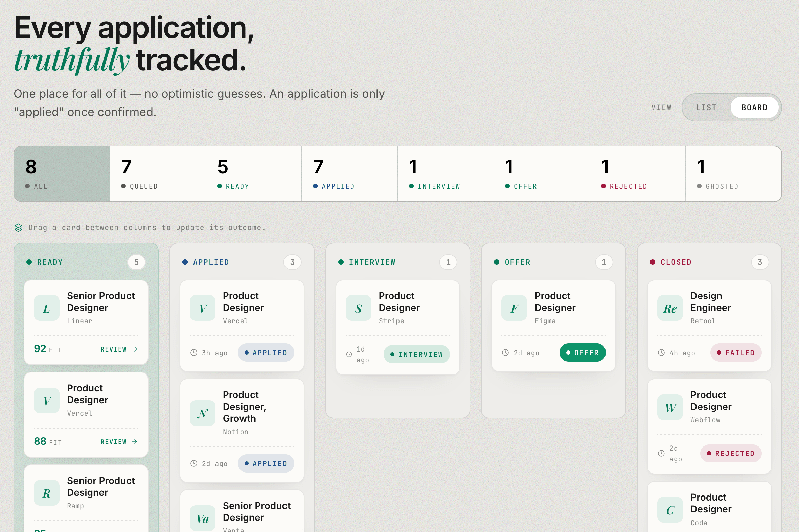
Task: Click the clock icon on Stripe card
Action: [x=349, y=354]
